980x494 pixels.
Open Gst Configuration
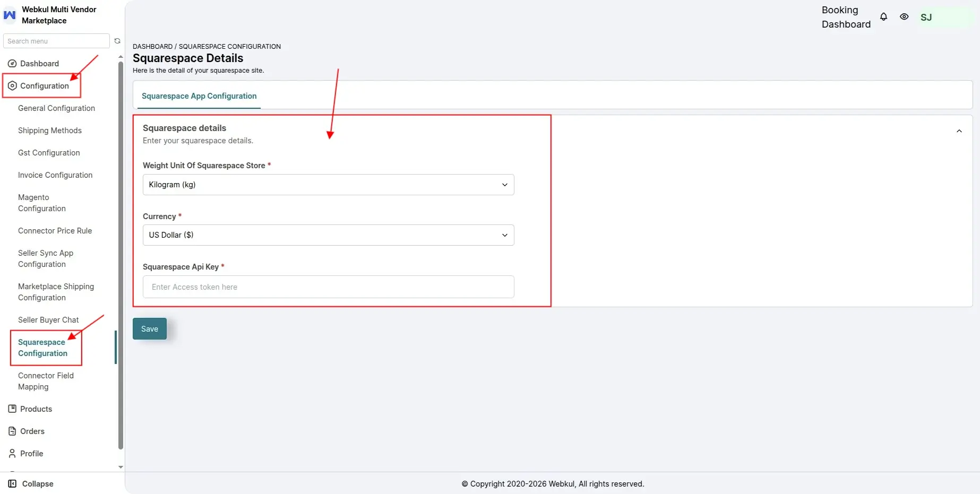tap(49, 153)
